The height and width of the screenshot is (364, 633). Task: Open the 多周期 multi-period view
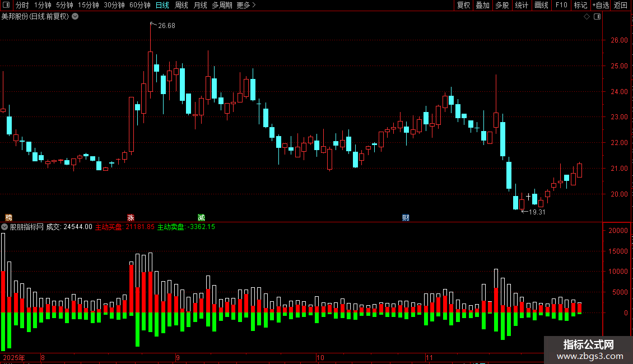pos(222,5)
